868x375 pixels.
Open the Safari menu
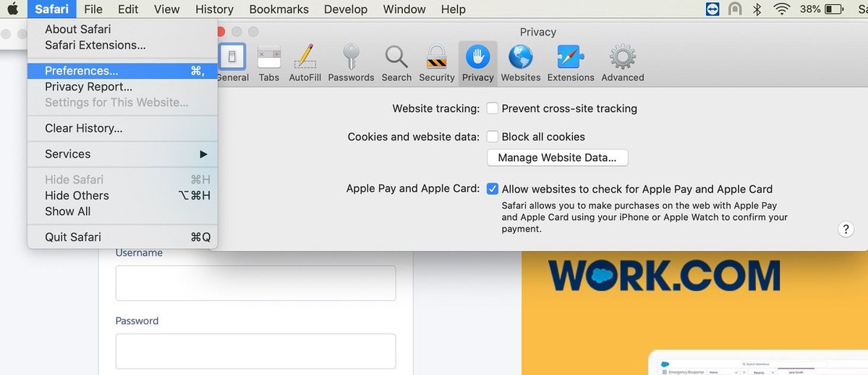pos(51,9)
